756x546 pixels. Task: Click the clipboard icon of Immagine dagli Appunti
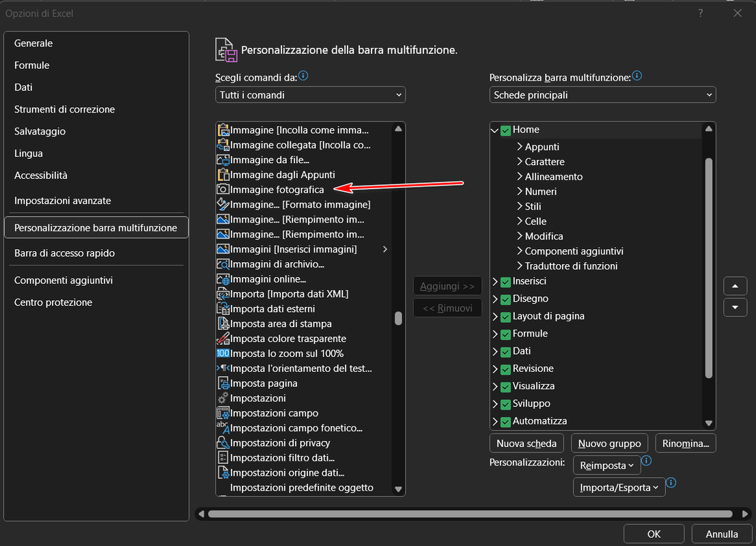pyautogui.click(x=223, y=175)
